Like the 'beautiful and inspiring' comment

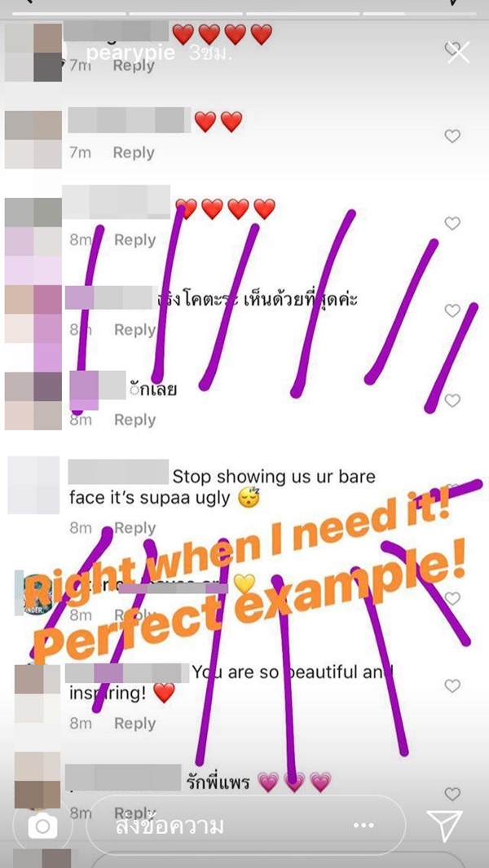(452, 686)
